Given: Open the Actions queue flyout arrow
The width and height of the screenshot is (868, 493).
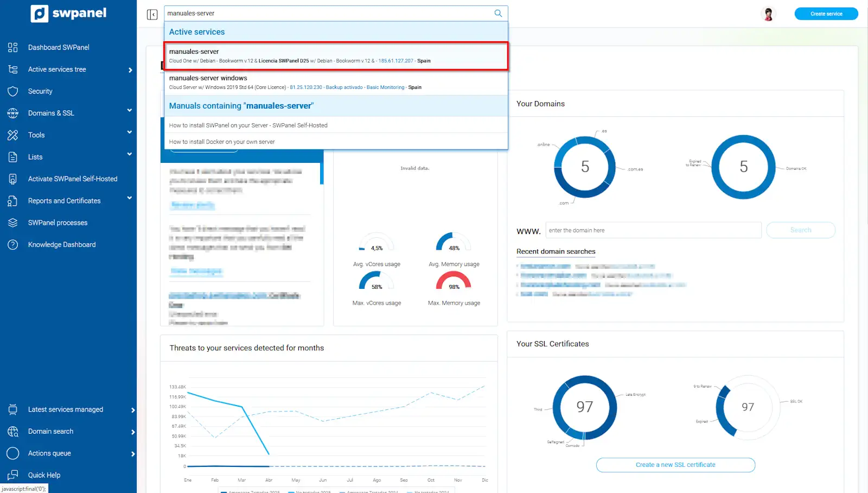Looking at the screenshot, I should pyautogui.click(x=133, y=454).
